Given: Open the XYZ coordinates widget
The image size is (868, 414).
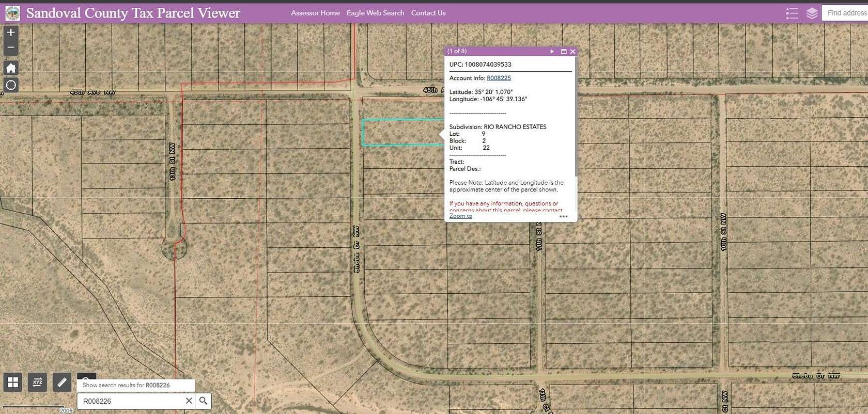Looking at the screenshot, I should tap(37, 382).
